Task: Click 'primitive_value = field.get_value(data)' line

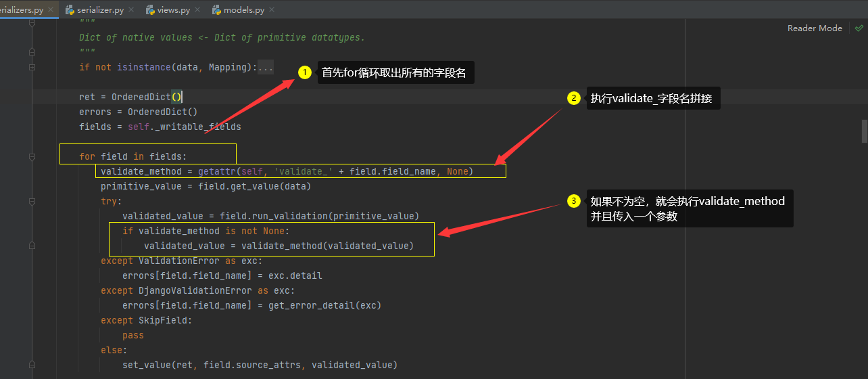Action: [x=206, y=186]
